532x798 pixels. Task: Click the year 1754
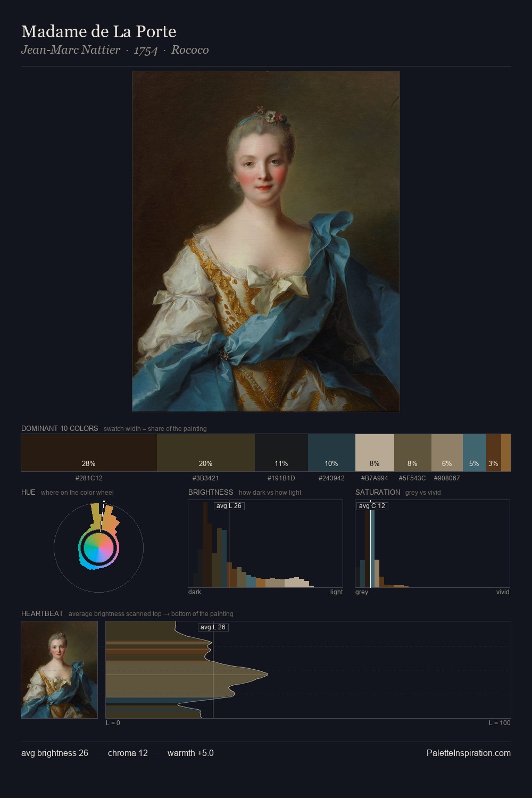(146, 50)
